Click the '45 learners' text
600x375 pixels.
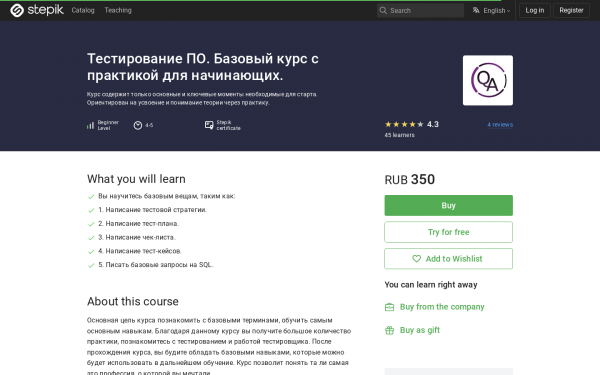click(x=399, y=135)
